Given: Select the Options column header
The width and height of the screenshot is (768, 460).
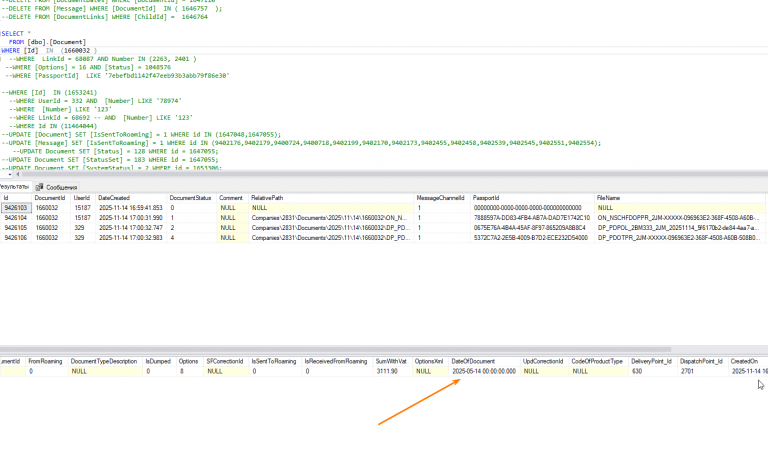Looking at the screenshot, I should pyautogui.click(x=189, y=362).
